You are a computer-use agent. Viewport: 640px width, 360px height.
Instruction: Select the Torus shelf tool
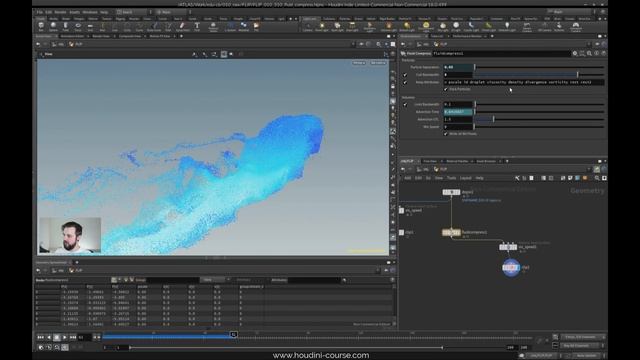pyautogui.click(x=78, y=27)
